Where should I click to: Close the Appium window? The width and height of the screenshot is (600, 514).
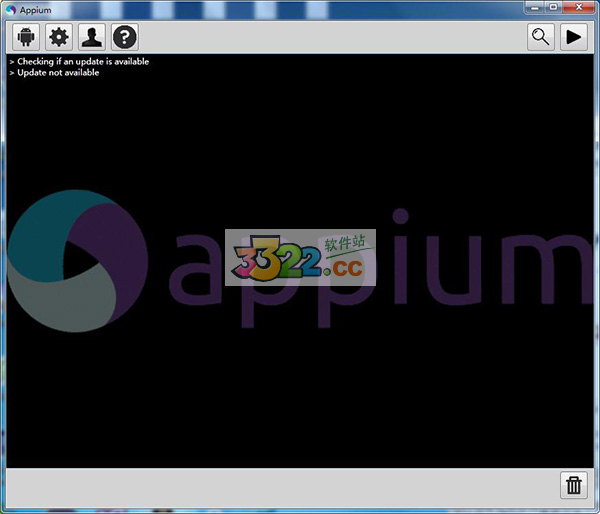click(579, 8)
